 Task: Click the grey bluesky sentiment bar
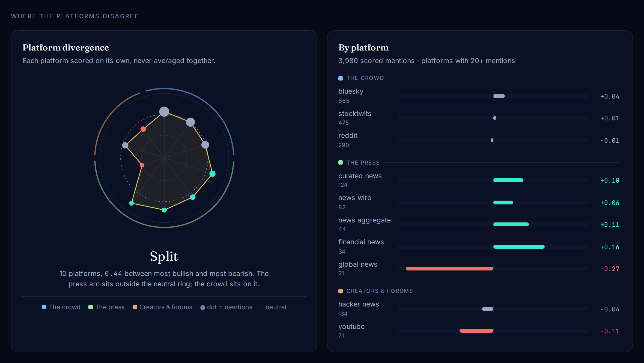[499, 96]
